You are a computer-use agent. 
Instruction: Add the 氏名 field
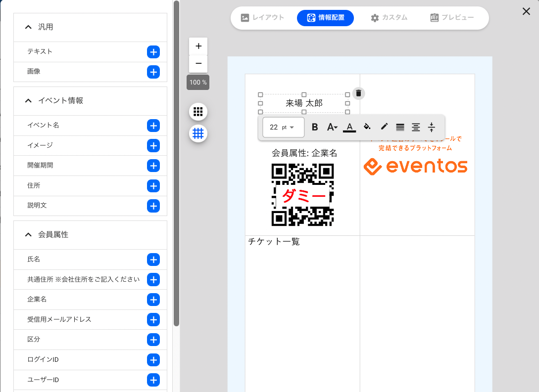pyautogui.click(x=153, y=260)
